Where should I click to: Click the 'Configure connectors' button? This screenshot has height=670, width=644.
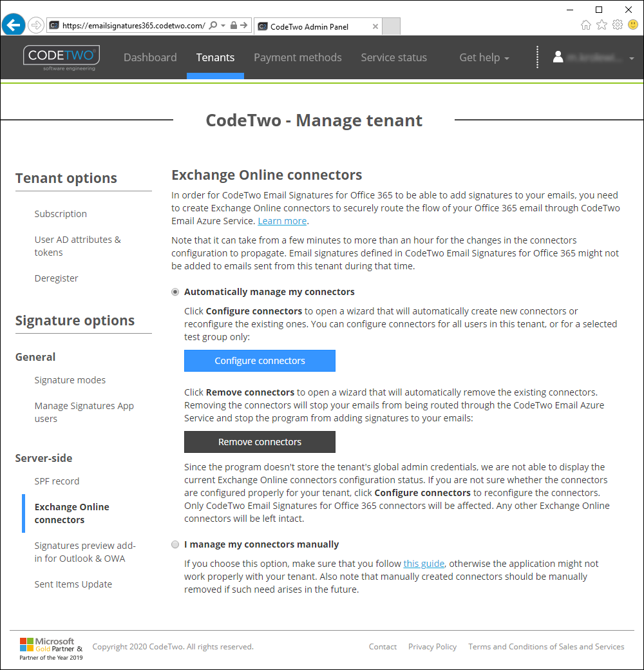260,361
